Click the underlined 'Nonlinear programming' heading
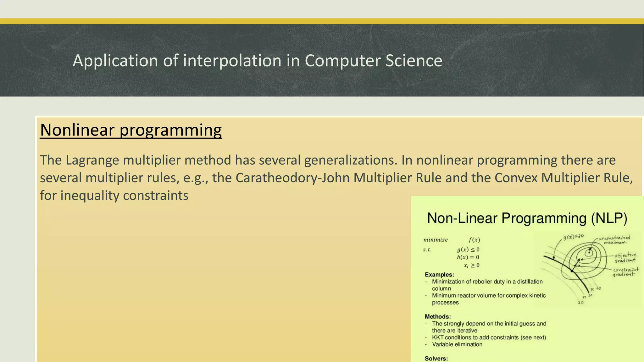 (x=131, y=130)
